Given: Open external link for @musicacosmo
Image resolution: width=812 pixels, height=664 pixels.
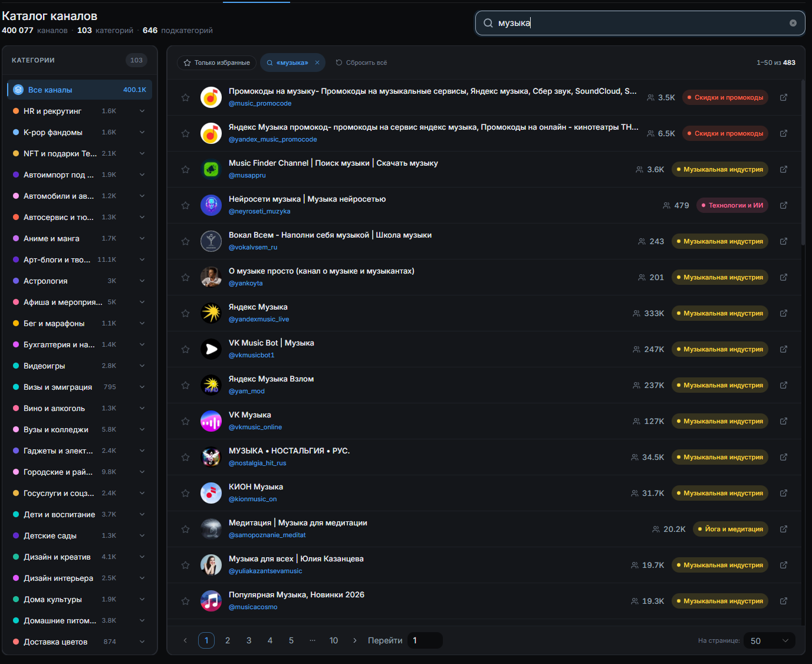Looking at the screenshot, I should tap(784, 601).
